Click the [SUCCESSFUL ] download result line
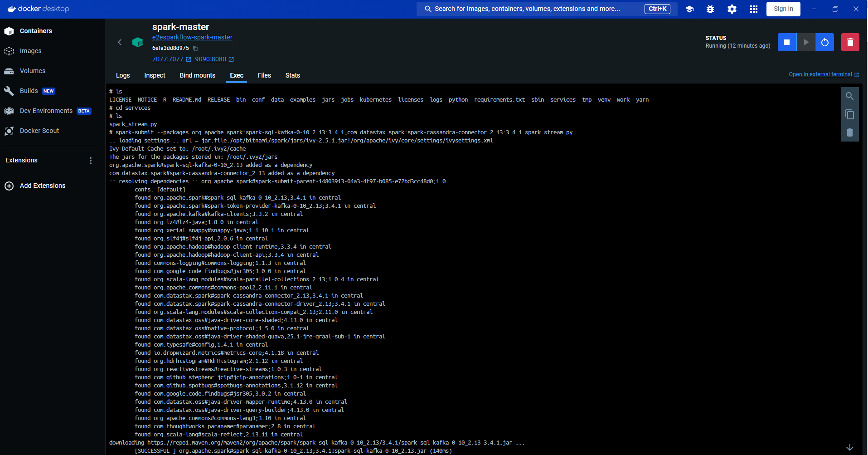868x455 pixels. [x=293, y=451]
